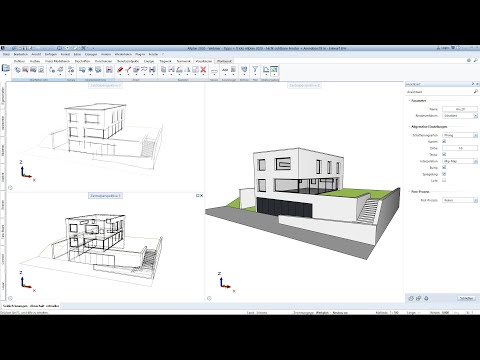Open the Bearbeiten menu
The width and height of the screenshot is (480, 360).
[21, 54]
